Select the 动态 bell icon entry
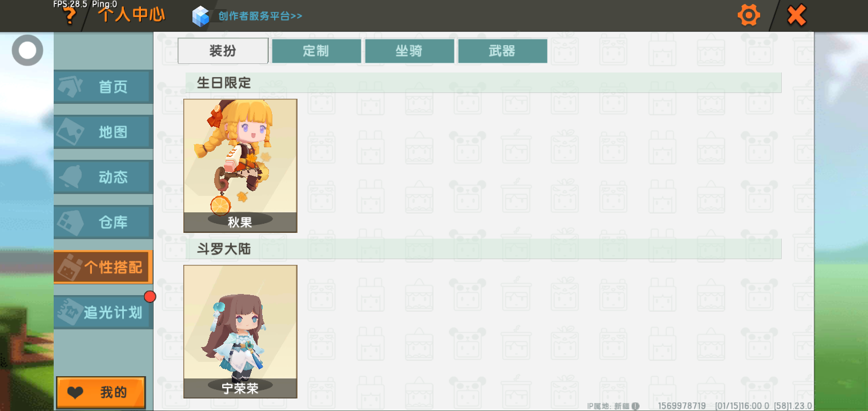This screenshot has width=868, height=411. (x=103, y=177)
